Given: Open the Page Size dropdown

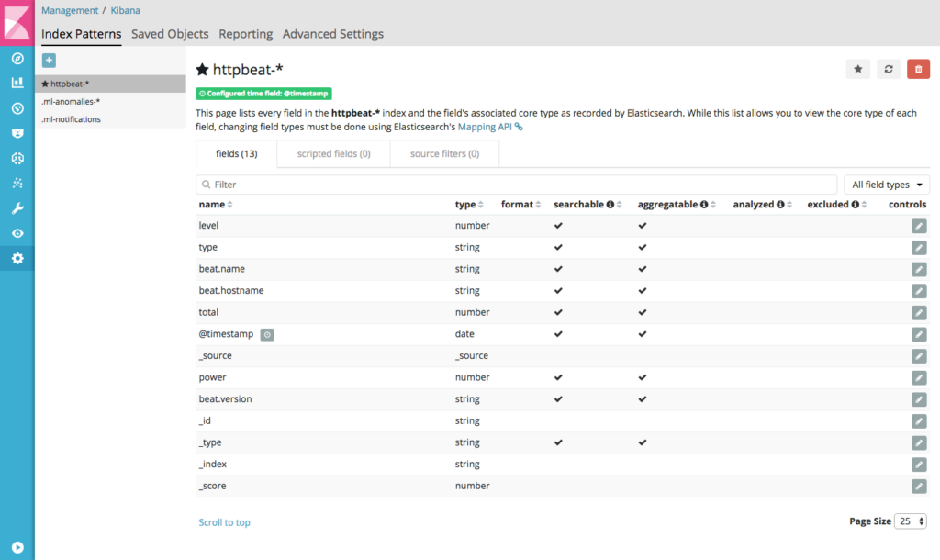Looking at the screenshot, I should coord(910,521).
